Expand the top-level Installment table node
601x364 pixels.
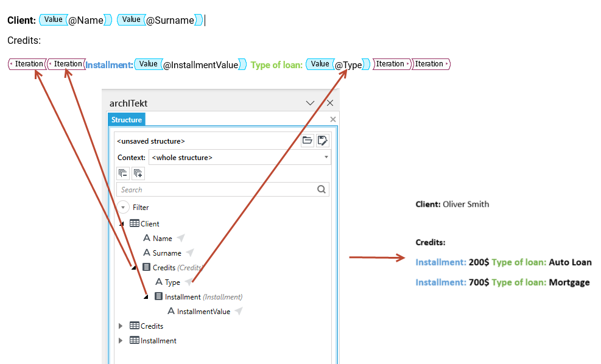tap(121, 340)
